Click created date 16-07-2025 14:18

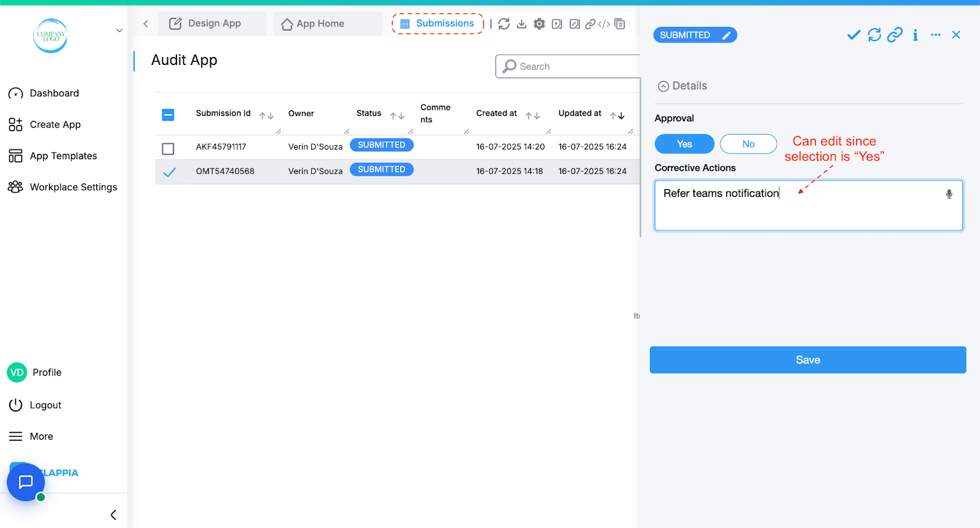click(510, 172)
